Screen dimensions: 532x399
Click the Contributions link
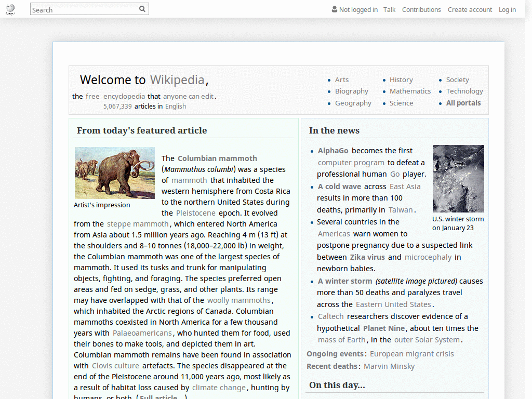tap(421, 9)
